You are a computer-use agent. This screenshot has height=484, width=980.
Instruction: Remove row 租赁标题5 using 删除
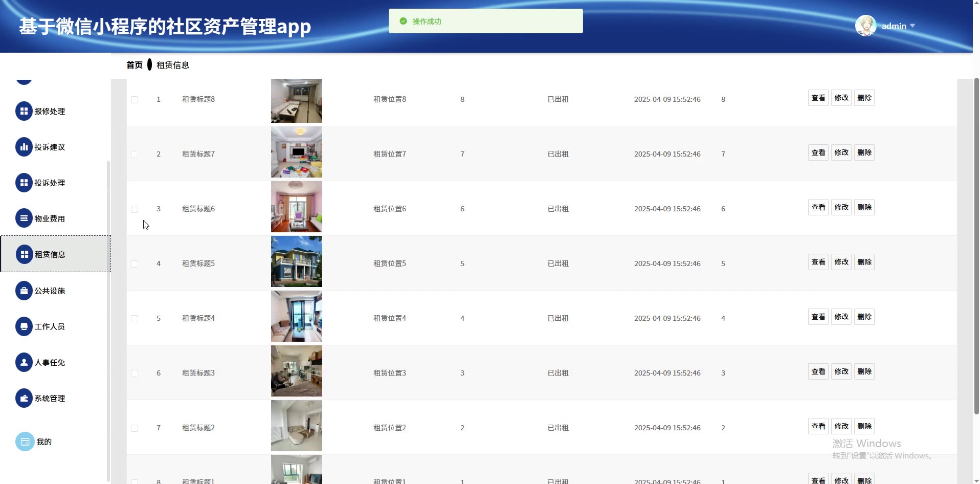click(x=864, y=262)
